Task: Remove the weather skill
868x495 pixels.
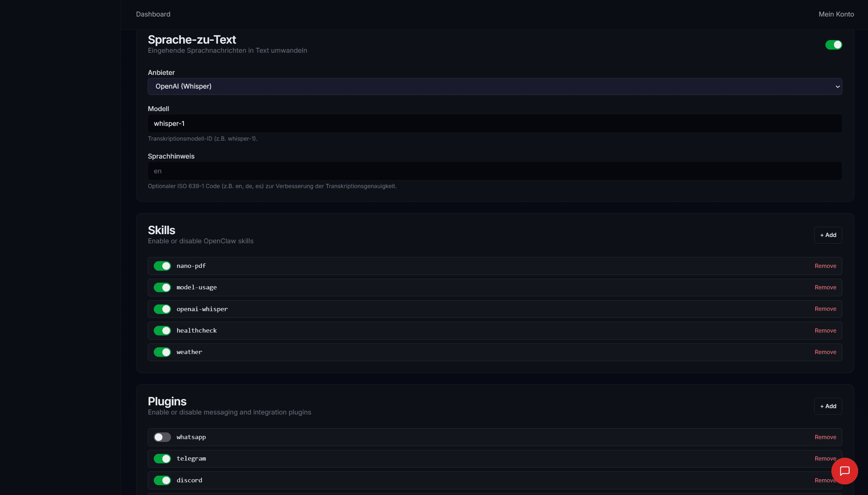Action: (825, 352)
